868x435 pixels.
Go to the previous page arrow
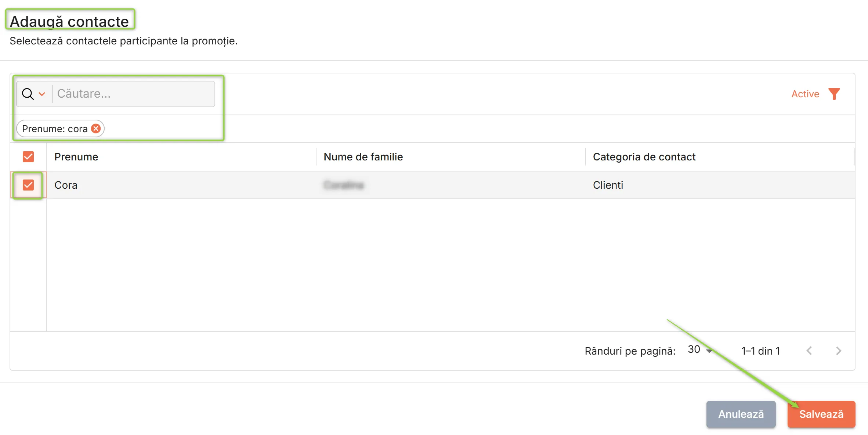809,351
